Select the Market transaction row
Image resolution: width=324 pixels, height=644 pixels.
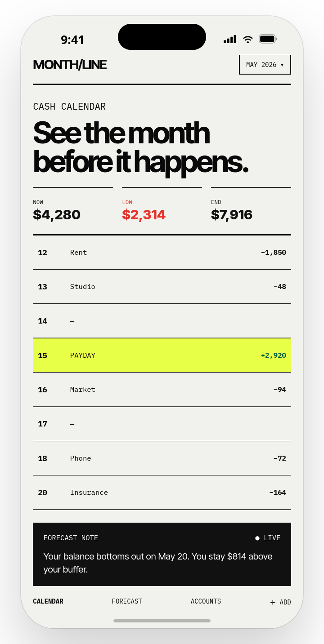pos(162,390)
